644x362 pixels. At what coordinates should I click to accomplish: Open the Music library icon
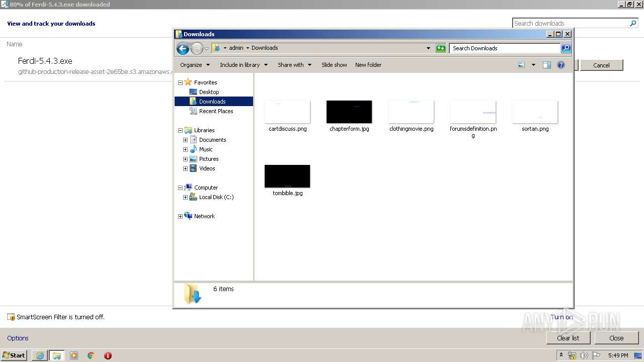193,149
